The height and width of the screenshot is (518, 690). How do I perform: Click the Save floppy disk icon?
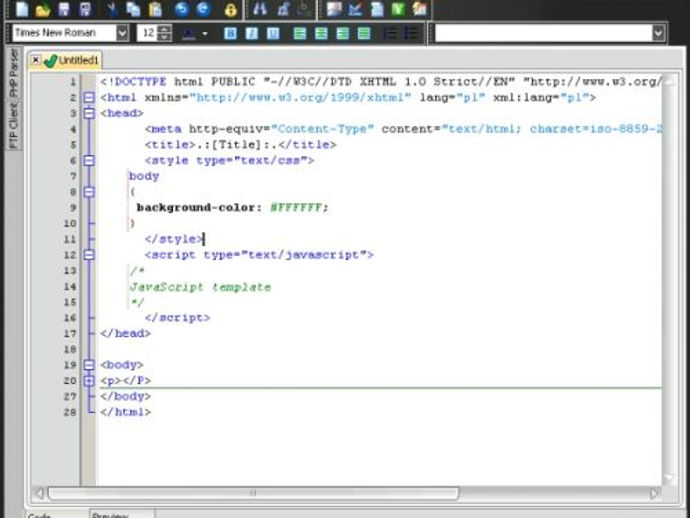coord(64,9)
